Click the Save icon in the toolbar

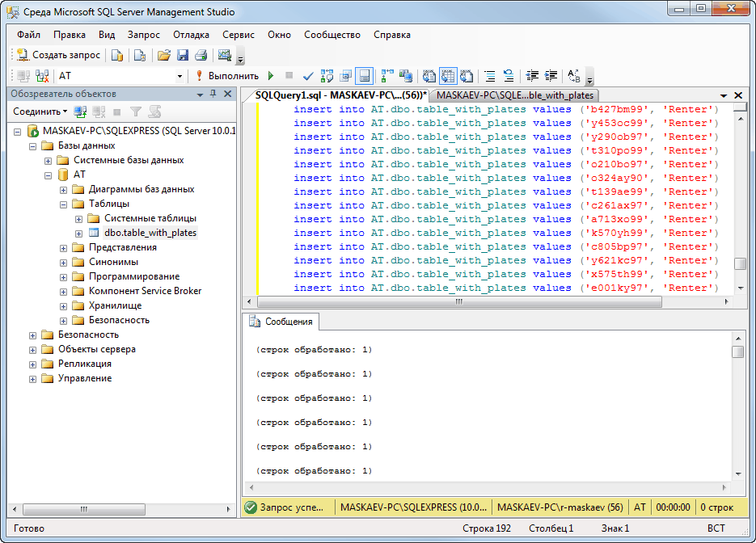[x=183, y=55]
